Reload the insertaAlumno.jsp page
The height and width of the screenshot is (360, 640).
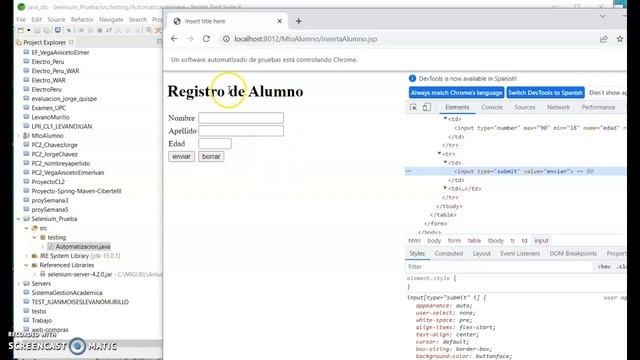pyautogui.click(x=206, y=39)
